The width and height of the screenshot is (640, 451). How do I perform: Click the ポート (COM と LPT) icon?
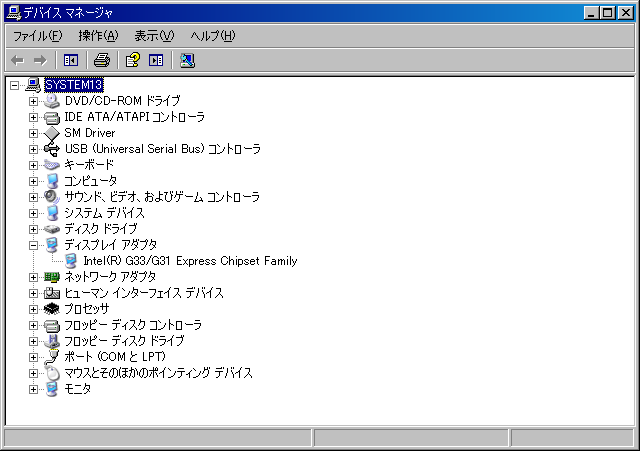tap(52, 357)
